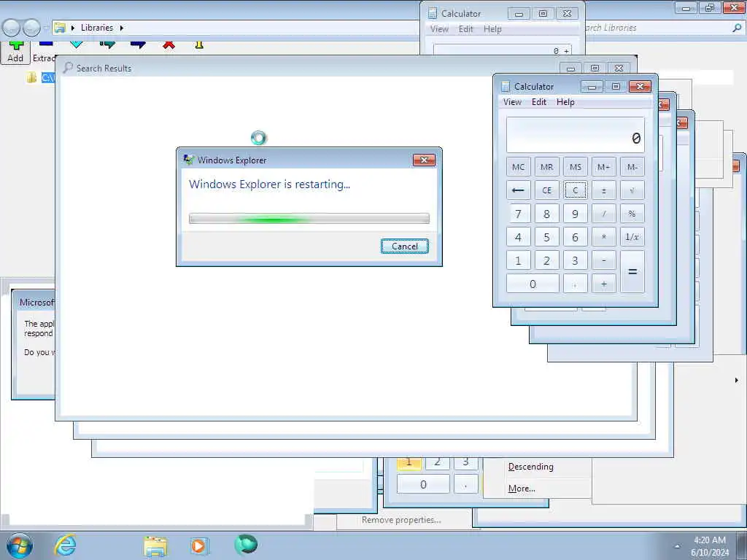Screen dimensions: 747x560
Task: Click the decimal point key on front Calculator
Action: [576, 284]
